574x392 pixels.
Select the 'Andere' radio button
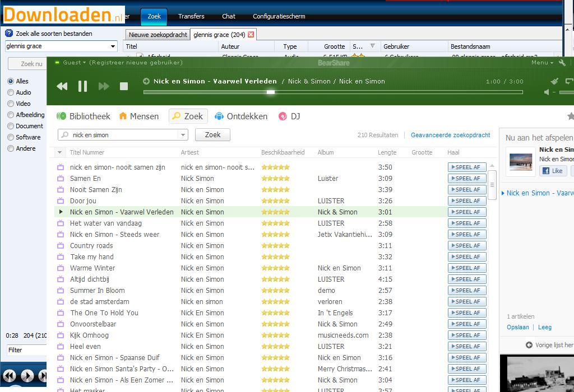tap(11, 148)
